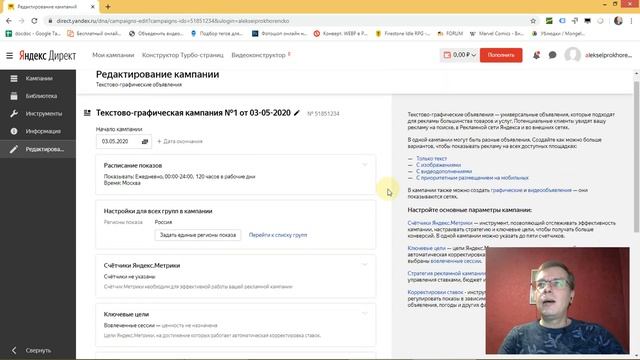
Task: Open the FORUM bookmark
Action: [x=450, y=33]
